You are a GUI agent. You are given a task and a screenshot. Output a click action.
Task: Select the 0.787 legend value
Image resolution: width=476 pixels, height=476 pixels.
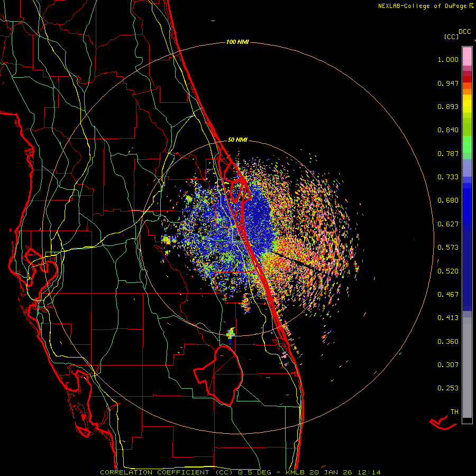click(448, 153)
